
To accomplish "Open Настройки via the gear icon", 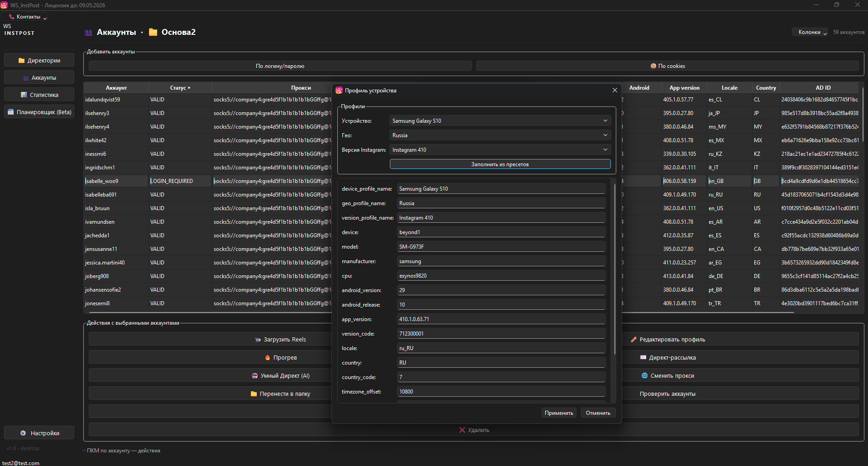I will coord(23,433).
